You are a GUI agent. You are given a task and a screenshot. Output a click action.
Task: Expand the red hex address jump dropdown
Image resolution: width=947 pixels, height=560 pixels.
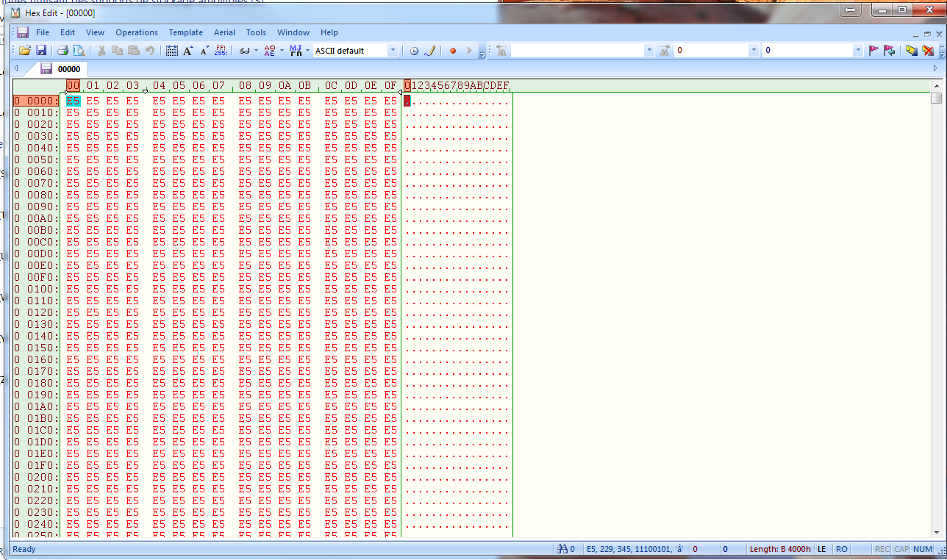coord(754,51)
